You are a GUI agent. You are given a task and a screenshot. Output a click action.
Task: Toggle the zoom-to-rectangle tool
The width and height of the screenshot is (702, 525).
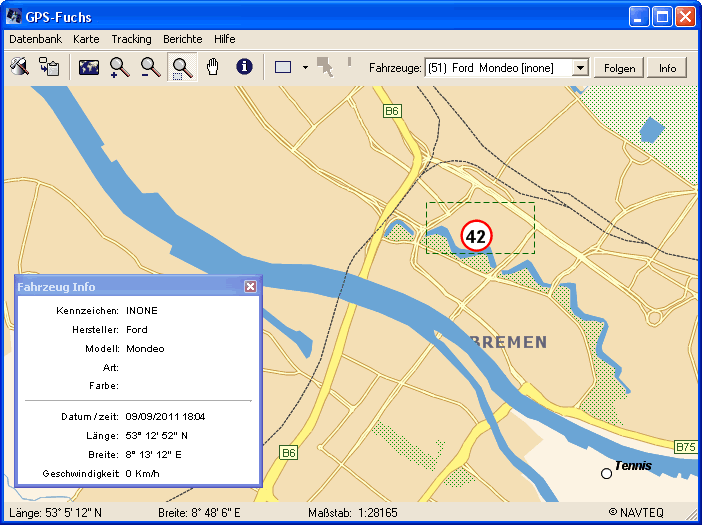[182, 68]
